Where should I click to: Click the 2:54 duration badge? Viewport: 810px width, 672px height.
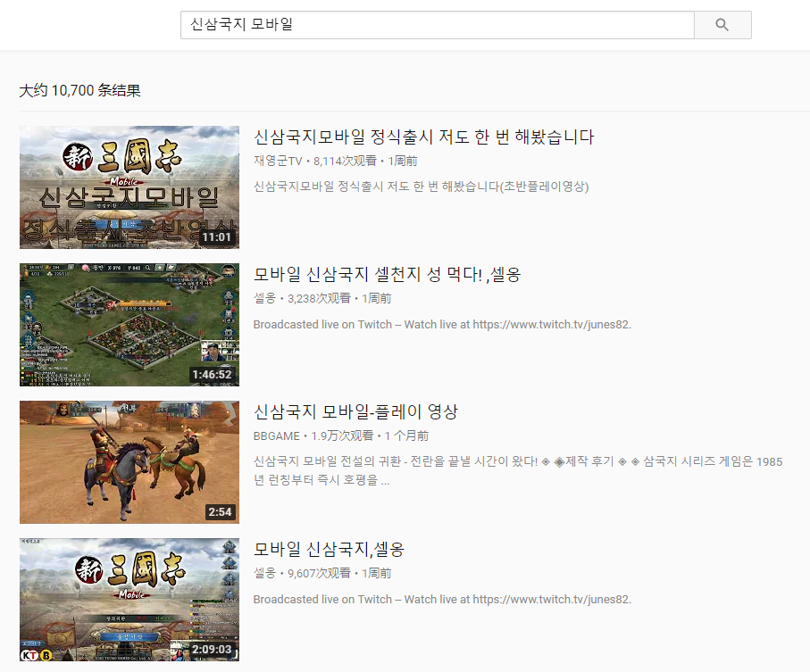pyautogui.click(x=220, y=512)
